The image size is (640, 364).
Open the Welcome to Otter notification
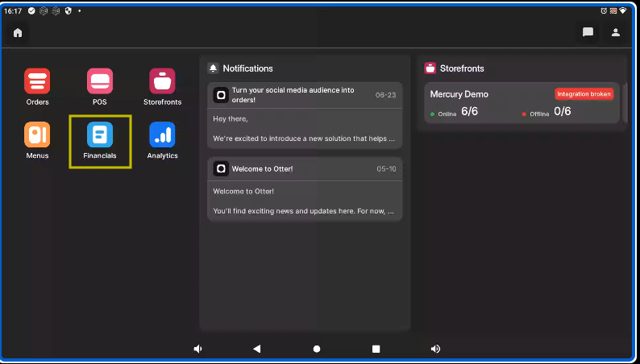pos(305,189)
